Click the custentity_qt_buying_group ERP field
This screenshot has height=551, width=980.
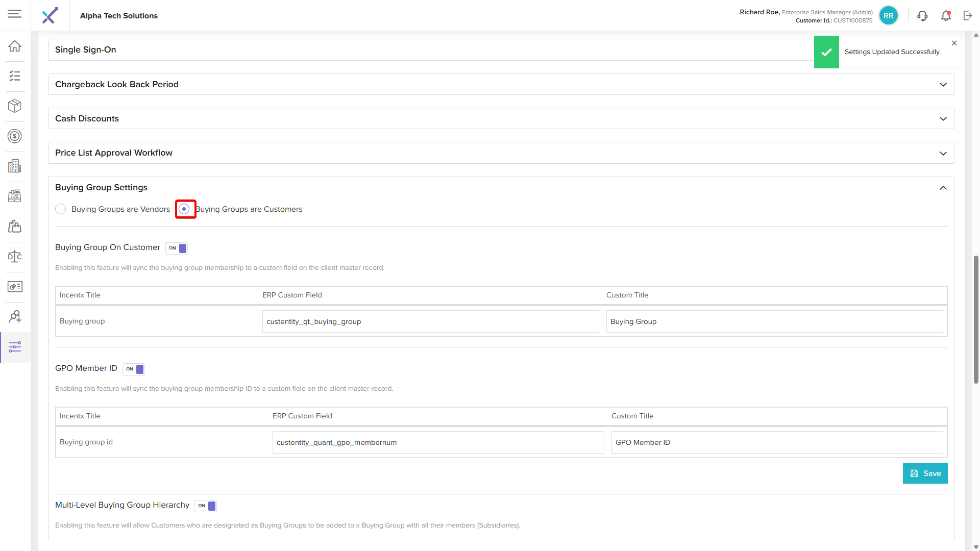click(x=430, y=321)
